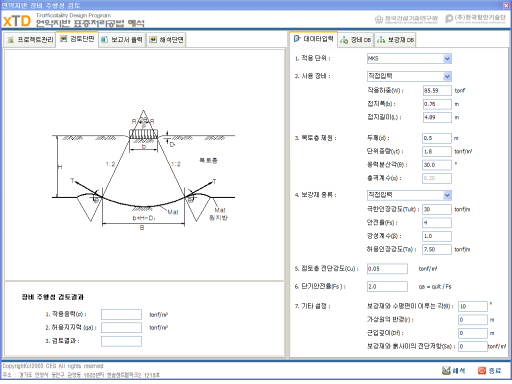Expand the 적용 단위 MKS dropdown
The width and height of the screenshot is (512, 384).
447,59
